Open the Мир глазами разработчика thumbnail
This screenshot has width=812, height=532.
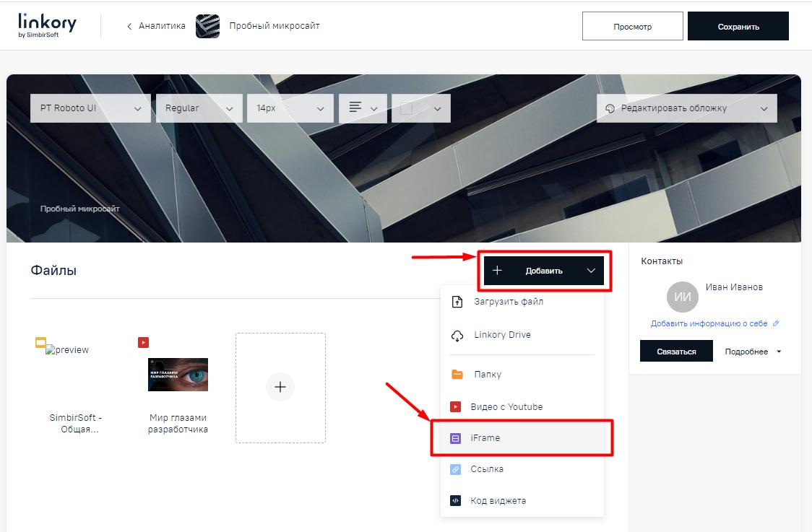point(177,375)
